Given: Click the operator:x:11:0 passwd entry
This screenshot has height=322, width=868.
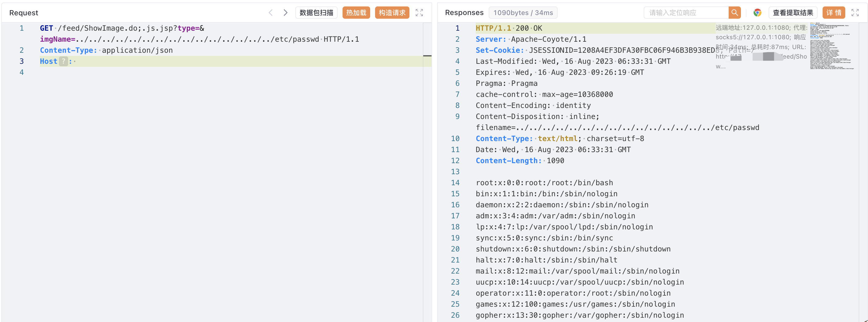Looking at the screenshot, I should (x=573, y=293).
